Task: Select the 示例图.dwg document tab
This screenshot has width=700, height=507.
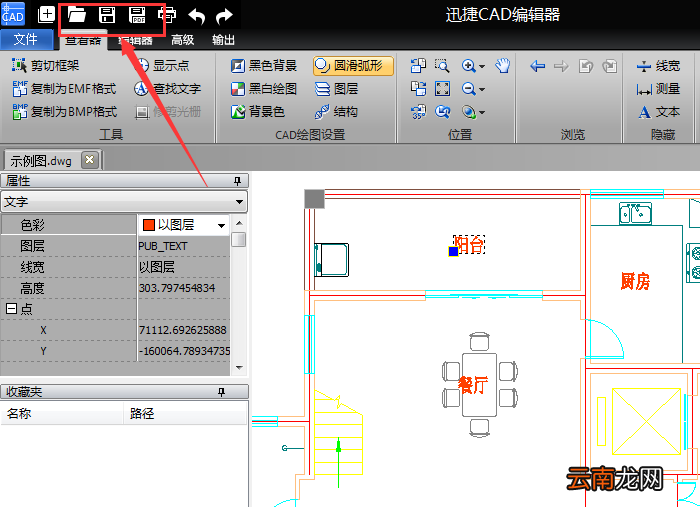Action: pos(41,161)
